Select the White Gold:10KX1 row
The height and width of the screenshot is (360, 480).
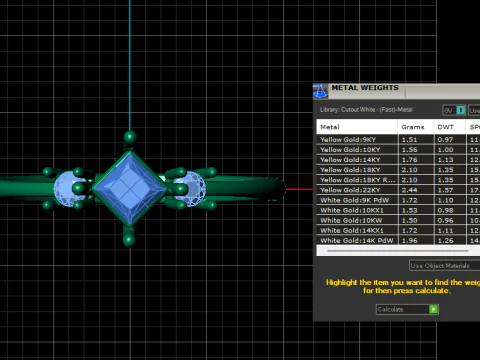click(x=398, y=210)
